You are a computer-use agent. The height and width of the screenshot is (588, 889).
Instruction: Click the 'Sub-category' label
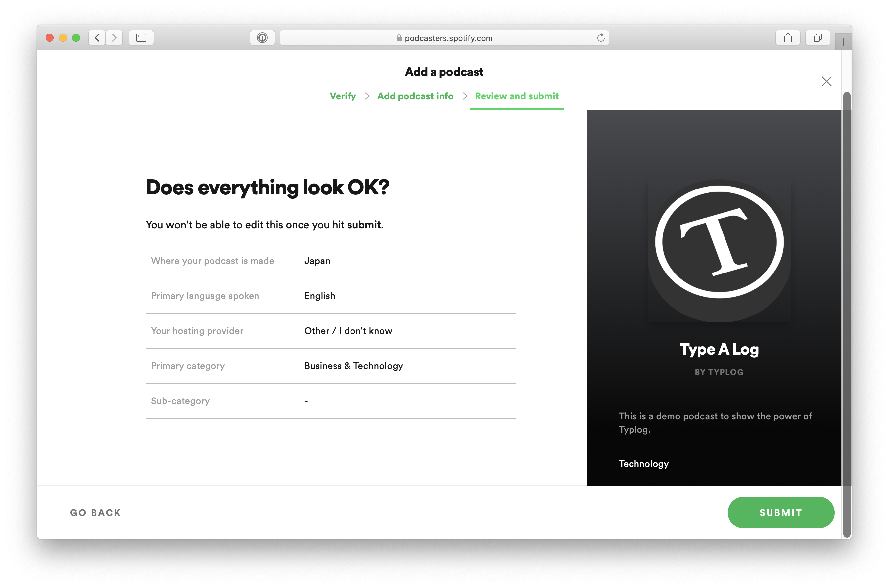tap(180, 401)
